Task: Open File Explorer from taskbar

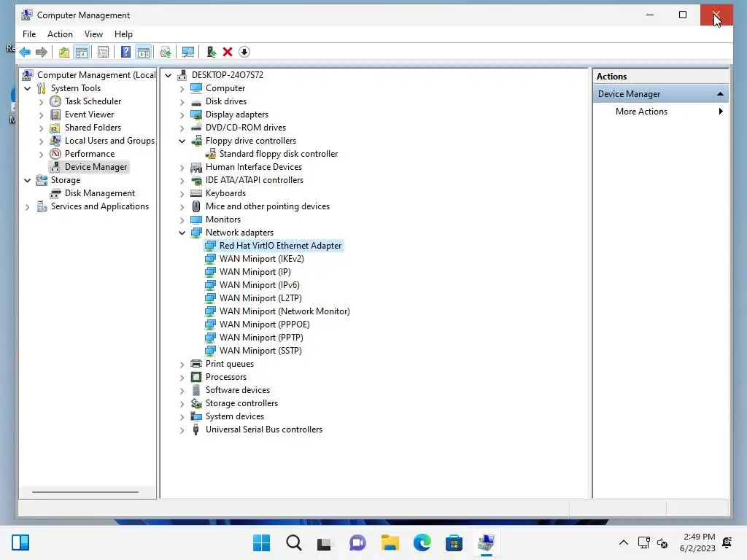Action: pos(390,542)
